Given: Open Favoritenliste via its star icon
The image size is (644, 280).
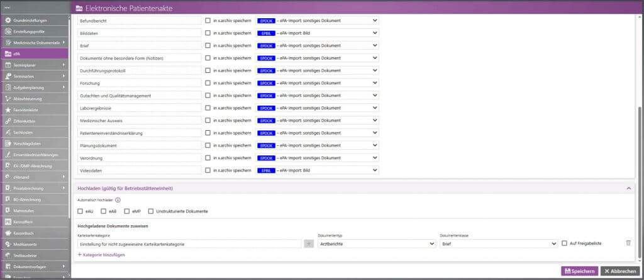Looking at the screenshot, I should [x=8, y=109].
